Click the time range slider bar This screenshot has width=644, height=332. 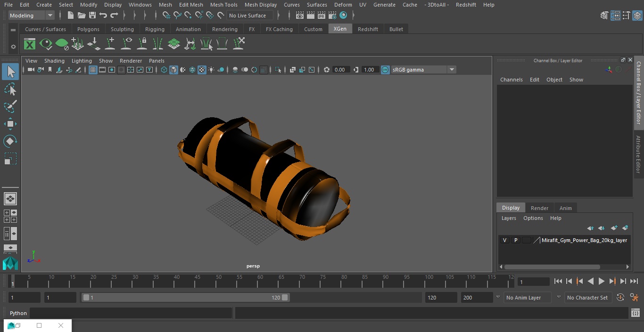pos(186,298)
